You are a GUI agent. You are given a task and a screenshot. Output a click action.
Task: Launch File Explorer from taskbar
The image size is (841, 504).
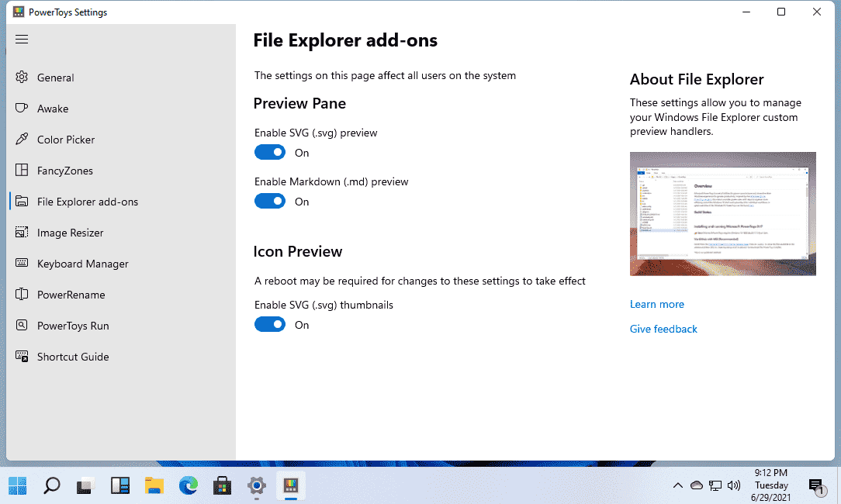point(154,485)
